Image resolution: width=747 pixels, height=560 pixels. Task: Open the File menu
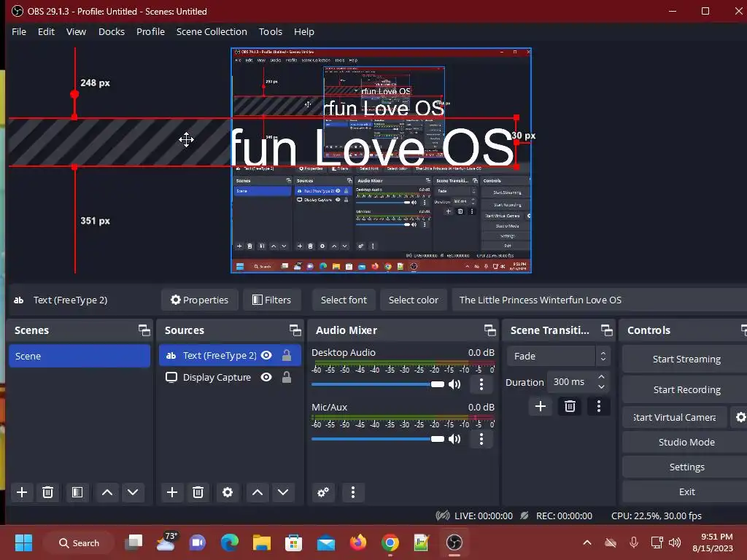tap(19, 31)
